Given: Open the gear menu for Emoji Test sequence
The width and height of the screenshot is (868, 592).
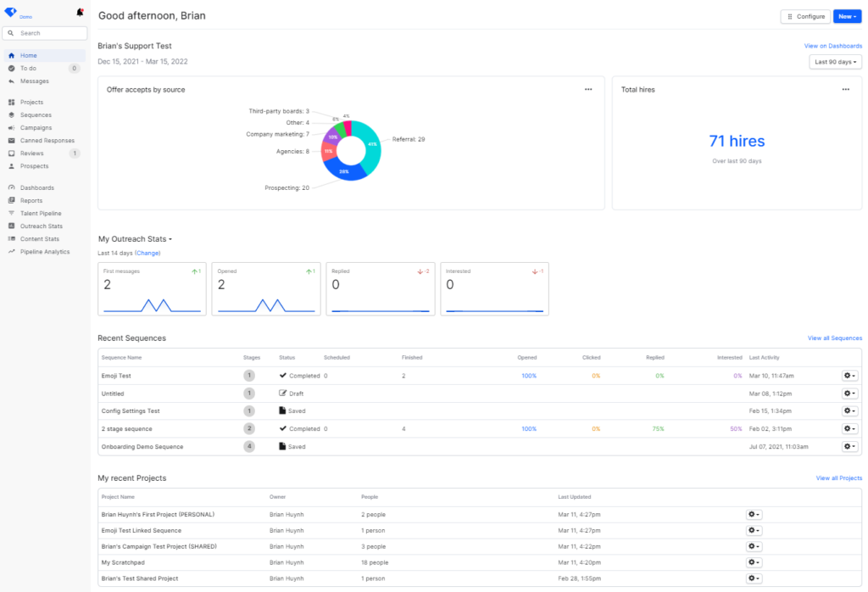Looking at the screenshot, I should point(849,376).
